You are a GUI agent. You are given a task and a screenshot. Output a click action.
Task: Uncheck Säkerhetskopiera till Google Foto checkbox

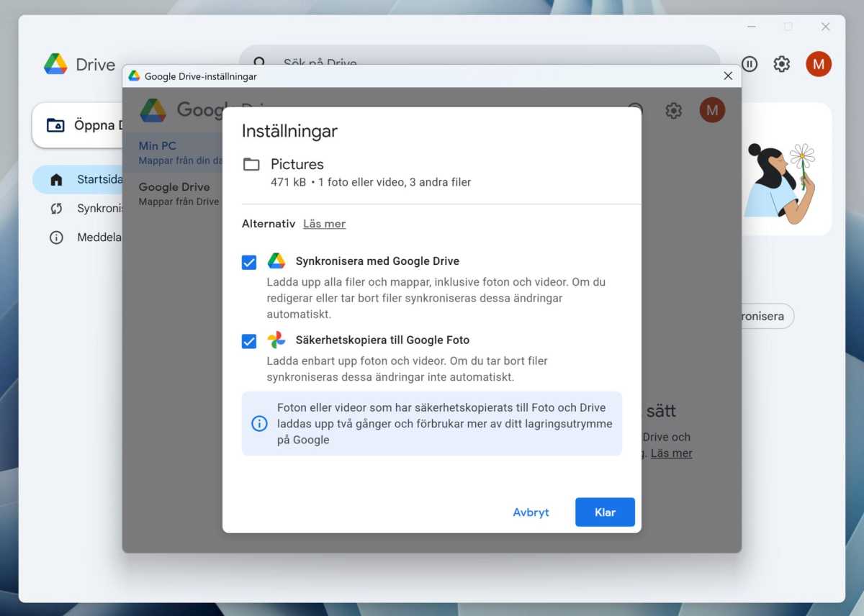(249, 341)
